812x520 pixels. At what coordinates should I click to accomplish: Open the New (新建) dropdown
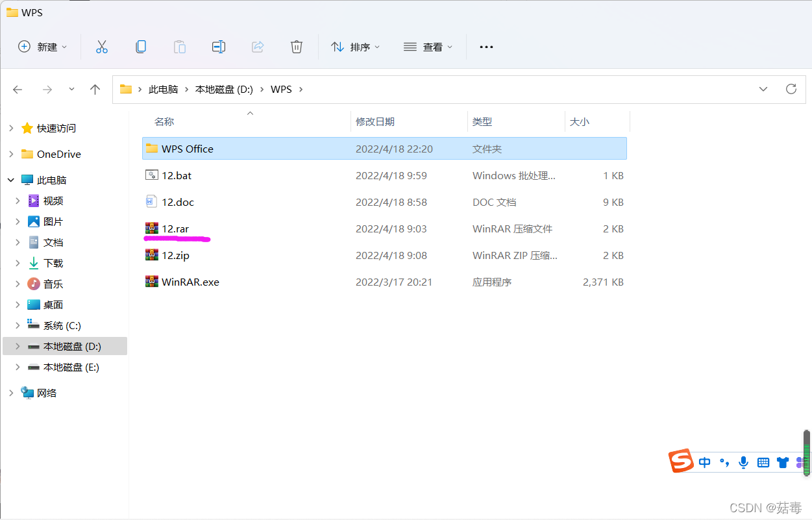point(42,47)
